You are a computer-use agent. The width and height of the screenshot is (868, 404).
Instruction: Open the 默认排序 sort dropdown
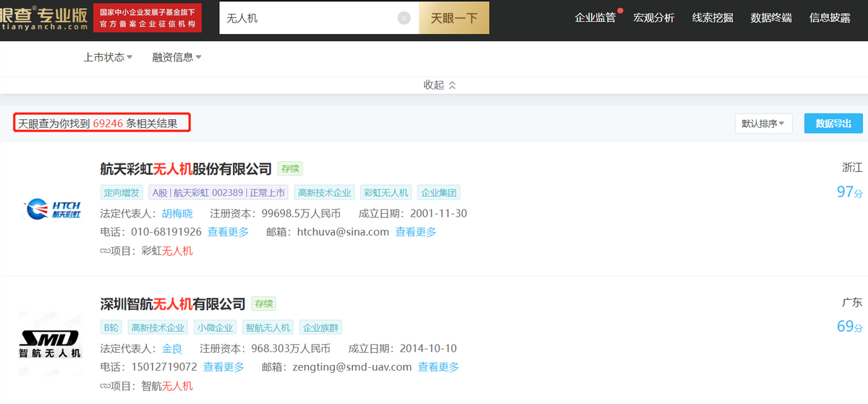[763, 124]
